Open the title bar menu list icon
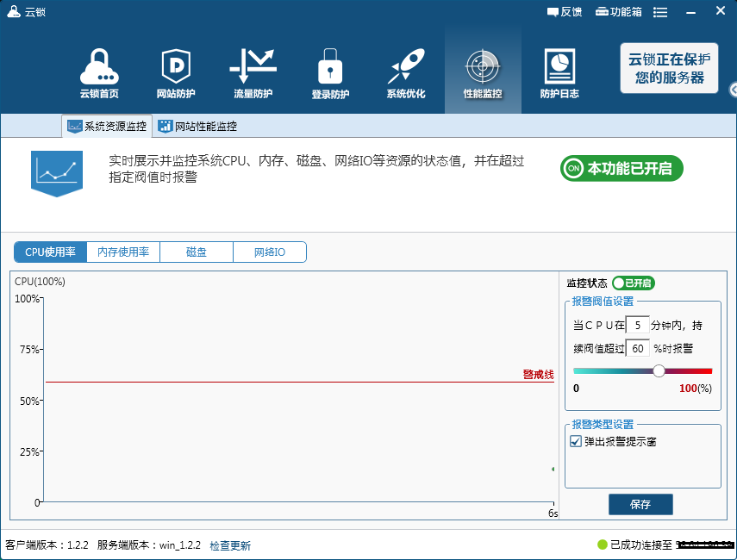Viewport: 737px width, 560px height. tap(660, 12)
